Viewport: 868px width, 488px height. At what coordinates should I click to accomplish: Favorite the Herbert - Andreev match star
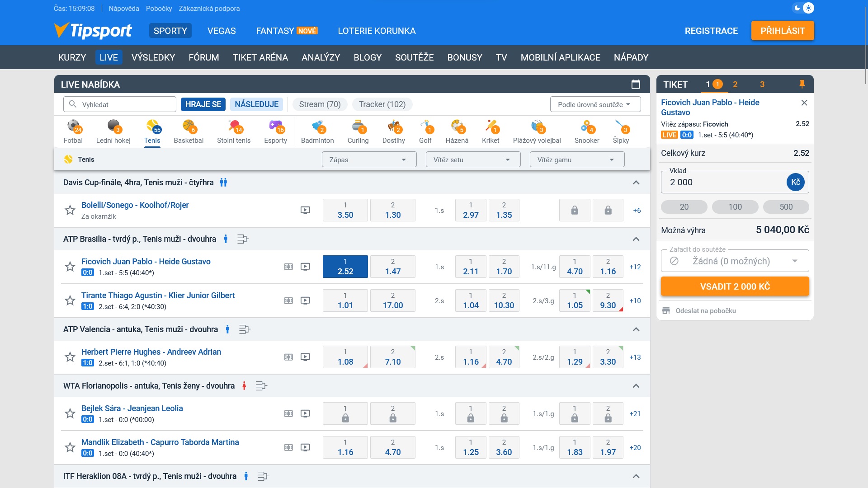click(70, 357)
